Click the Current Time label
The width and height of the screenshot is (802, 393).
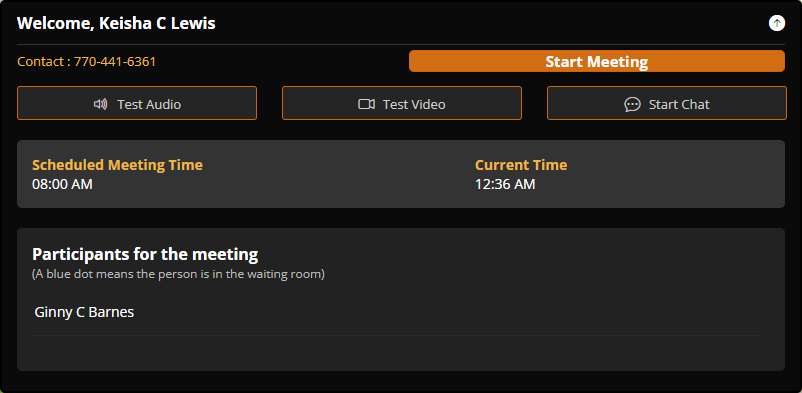521,165
